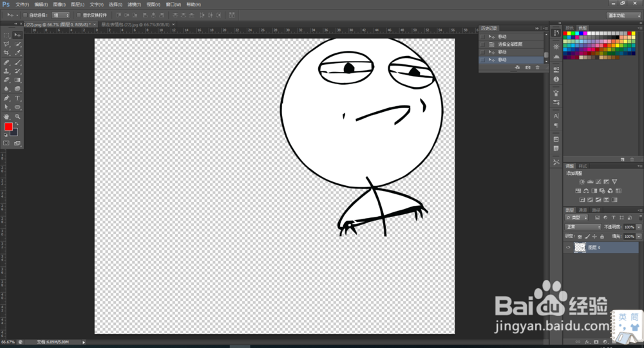Create new document from current history state
Screen dimensions: 644x348
(x=518, y=68)
